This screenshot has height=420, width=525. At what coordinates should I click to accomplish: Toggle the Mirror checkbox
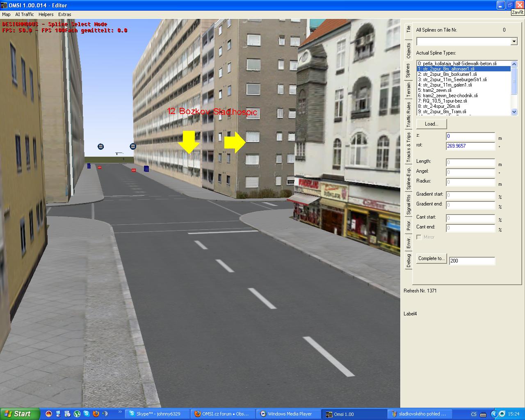pyautogui.click(x=419, y=237)
